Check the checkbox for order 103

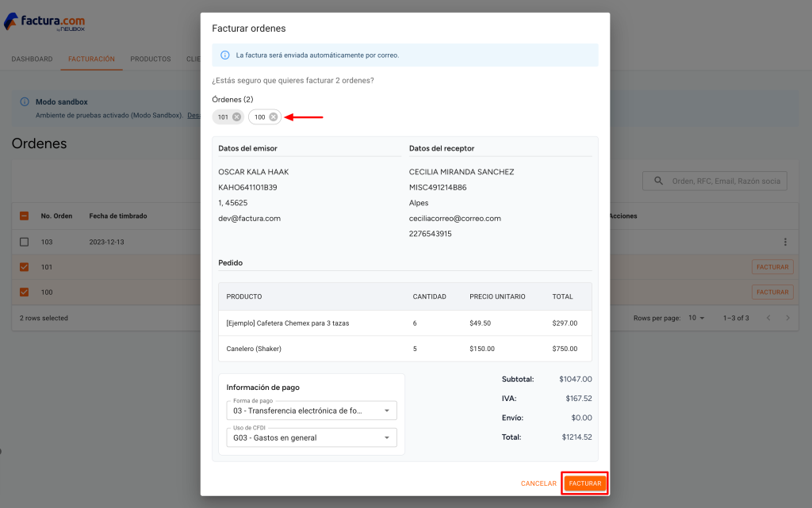coord(25,242)
